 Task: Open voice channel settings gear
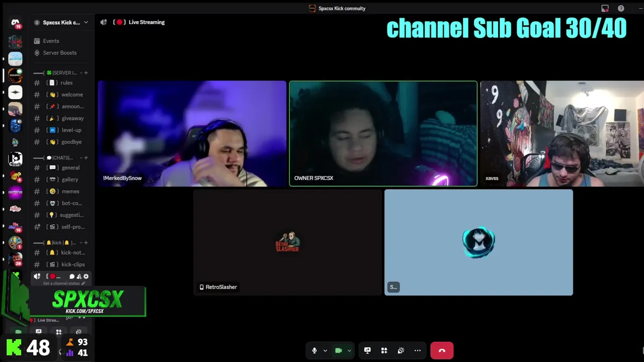pyautogui.click(x=86, y=277)
